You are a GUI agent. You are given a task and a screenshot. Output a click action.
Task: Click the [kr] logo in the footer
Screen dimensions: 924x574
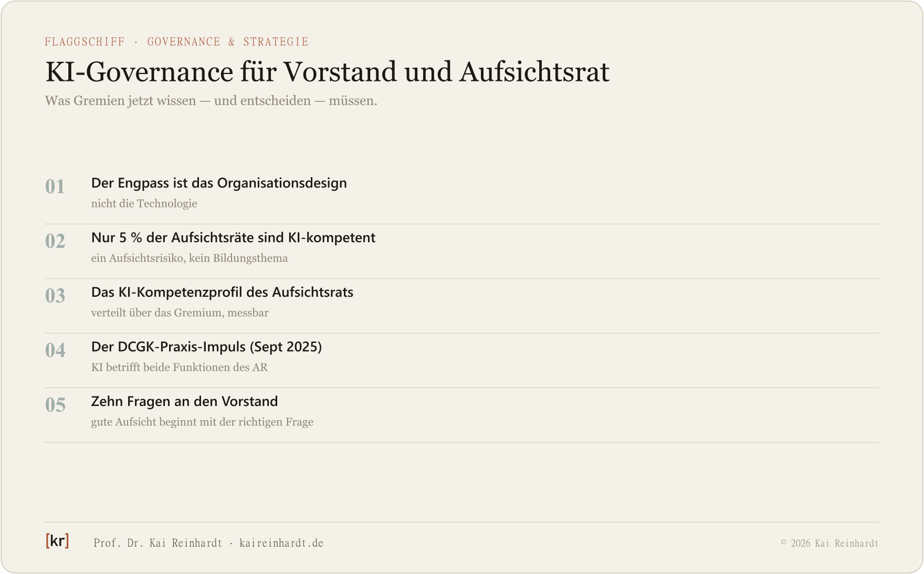tap(57, 541)
